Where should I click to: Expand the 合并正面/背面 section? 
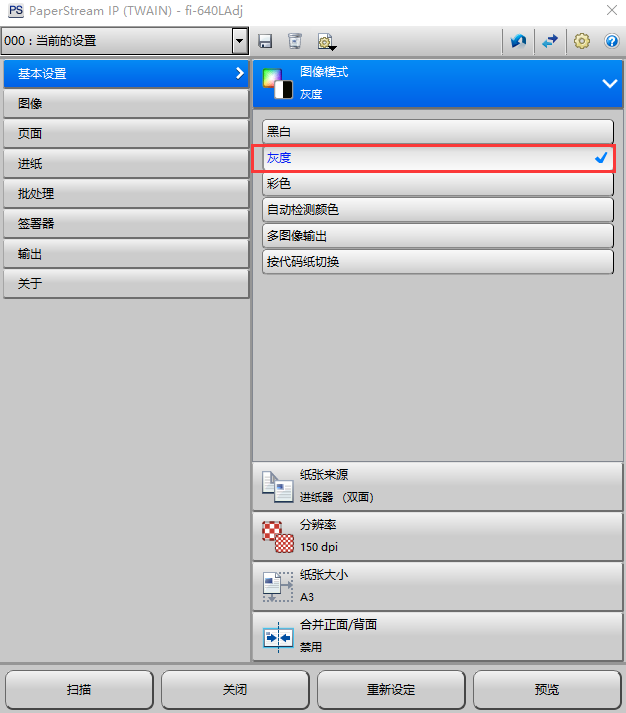click(x=437, y=636)
